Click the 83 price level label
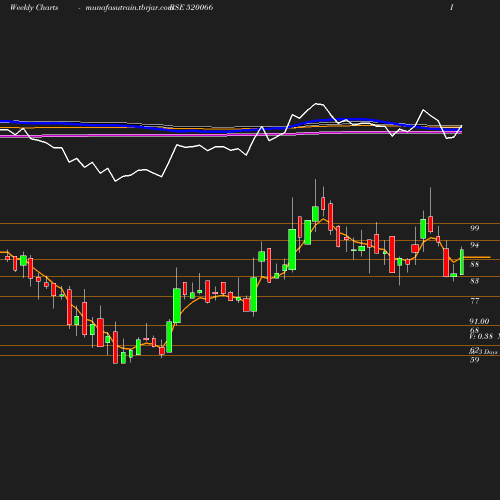Screen dimensions: 500x500 (x=474, y=281)
